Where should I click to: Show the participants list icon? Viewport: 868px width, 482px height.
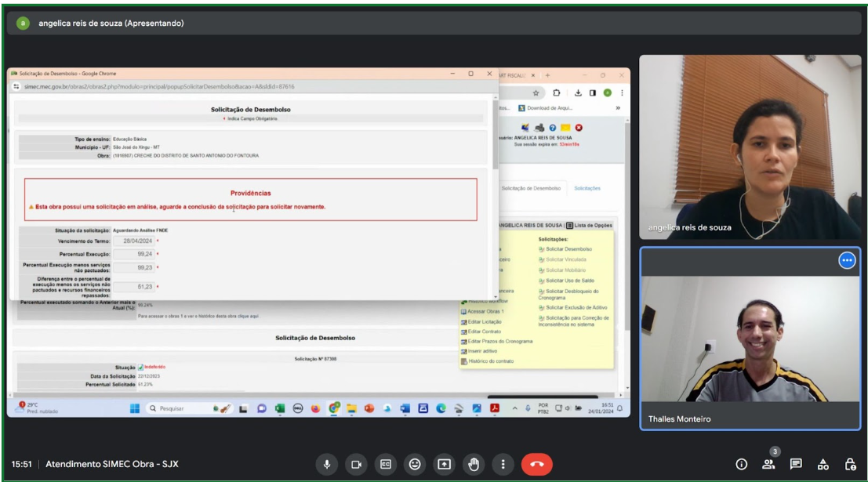point(768,464)
